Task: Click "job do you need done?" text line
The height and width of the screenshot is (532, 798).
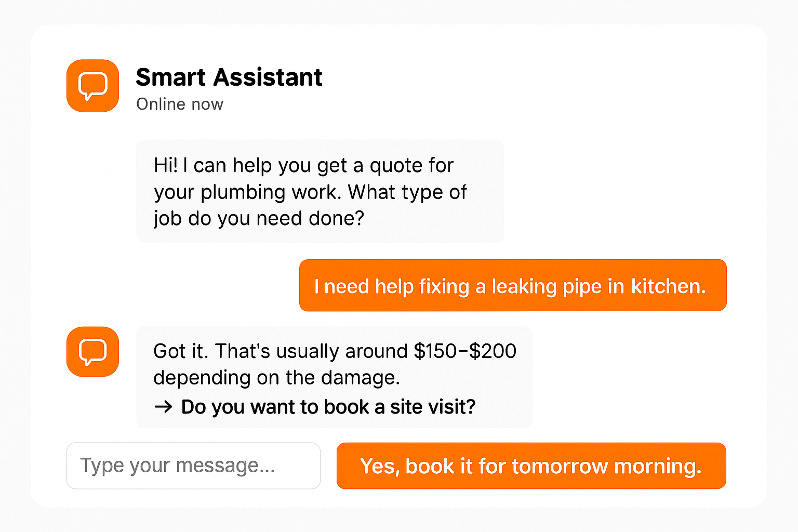Action: 259,218
